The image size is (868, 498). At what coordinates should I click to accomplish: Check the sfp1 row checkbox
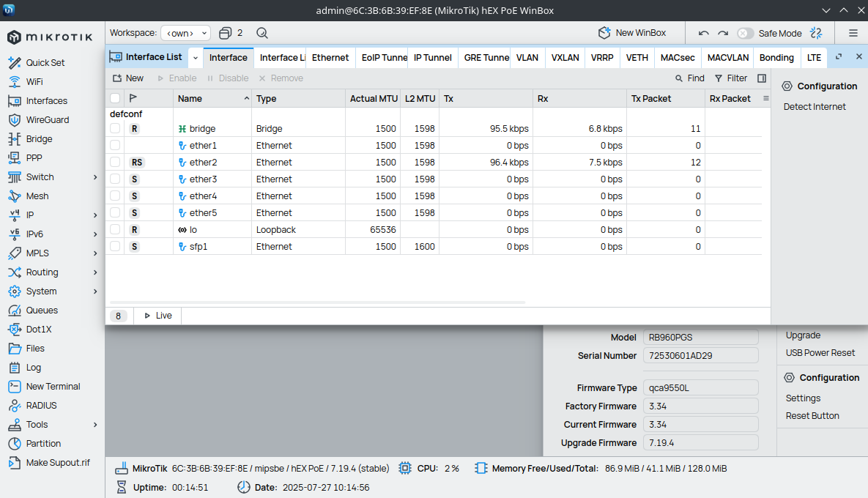click(x=115, y=246)
